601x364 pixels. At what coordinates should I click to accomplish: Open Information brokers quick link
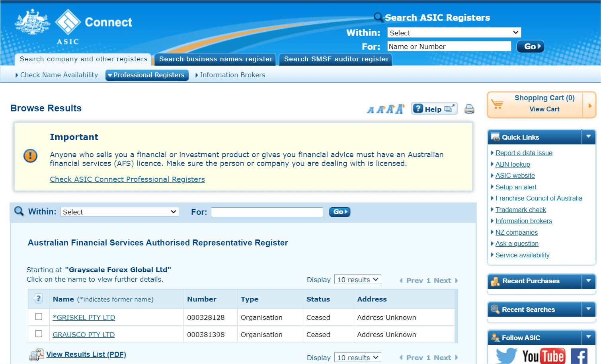[524, 221]
